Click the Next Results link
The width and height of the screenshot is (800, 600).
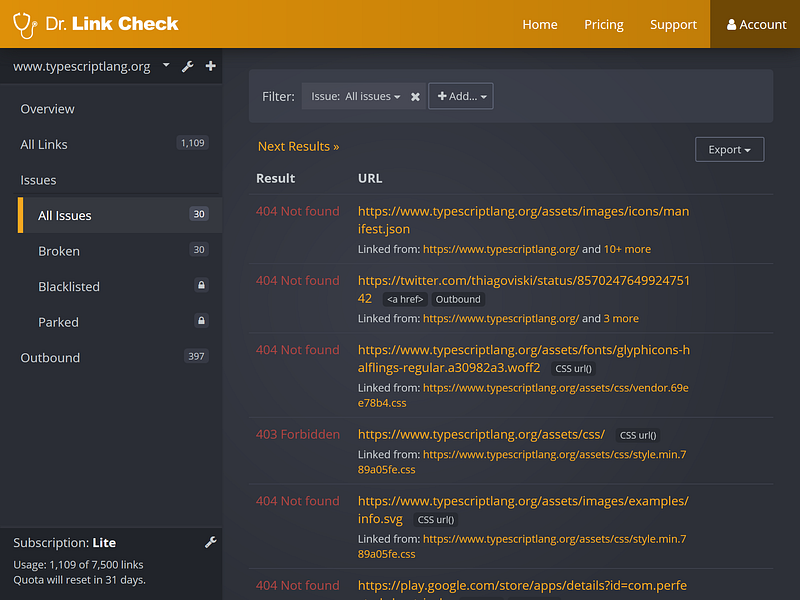(x=298, y=146)
